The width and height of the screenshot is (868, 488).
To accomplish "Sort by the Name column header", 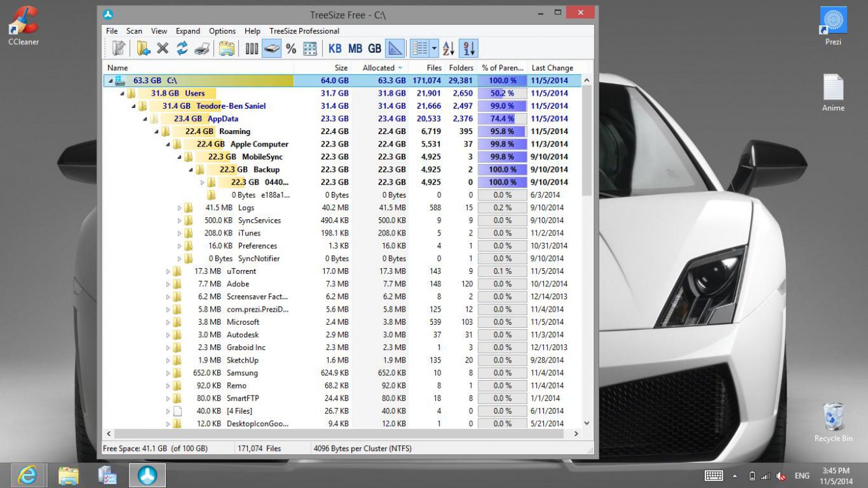I will point(198,68).
